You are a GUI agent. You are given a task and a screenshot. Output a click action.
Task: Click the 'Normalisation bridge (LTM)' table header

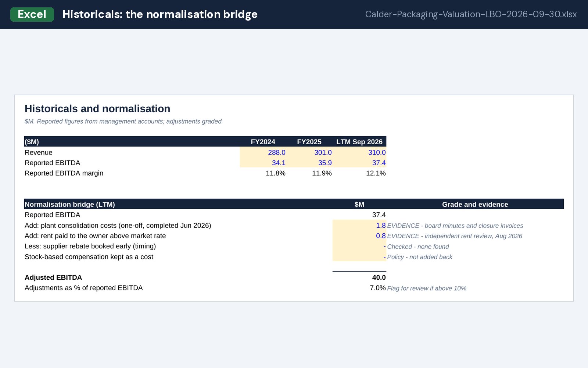pyautogui.click(x=70, y=204)
